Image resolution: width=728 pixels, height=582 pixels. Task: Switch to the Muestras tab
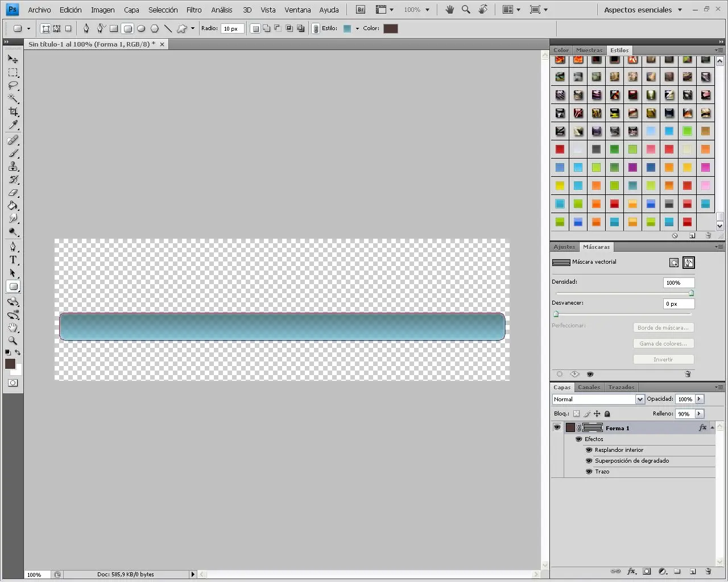[589, 50]
